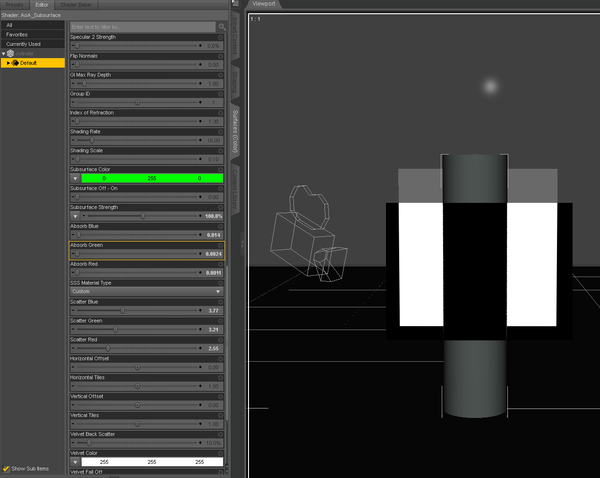Image resolution: width=600 pixels, height=478 pixels.
Task: Open settings gear for Velvet Back Scatter
Action: click(220, 434)
